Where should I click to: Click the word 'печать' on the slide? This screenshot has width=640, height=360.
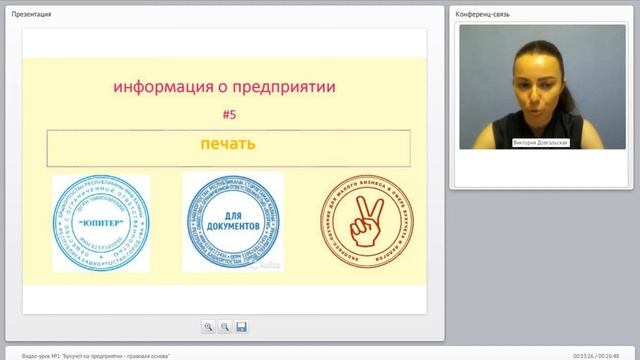[228, 144]
